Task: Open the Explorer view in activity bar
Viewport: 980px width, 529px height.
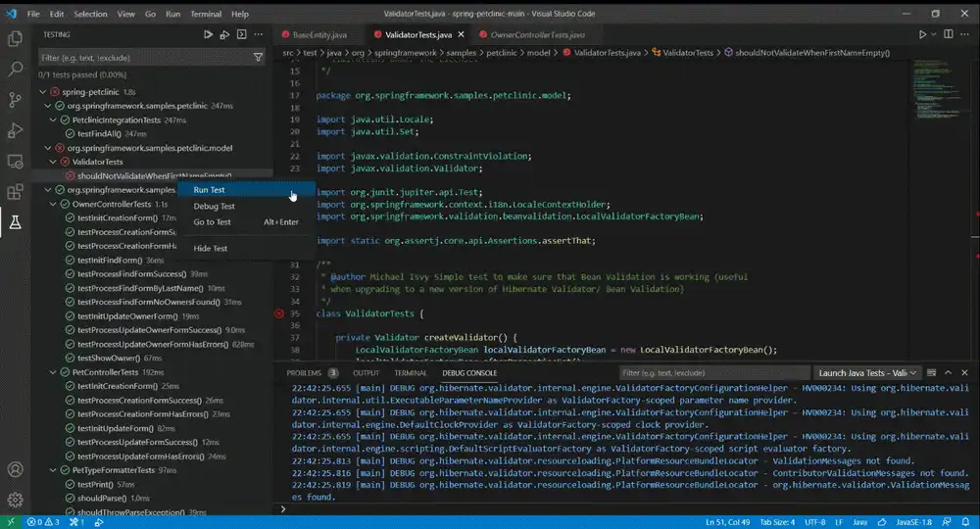Action: click(x=15, y=39)
